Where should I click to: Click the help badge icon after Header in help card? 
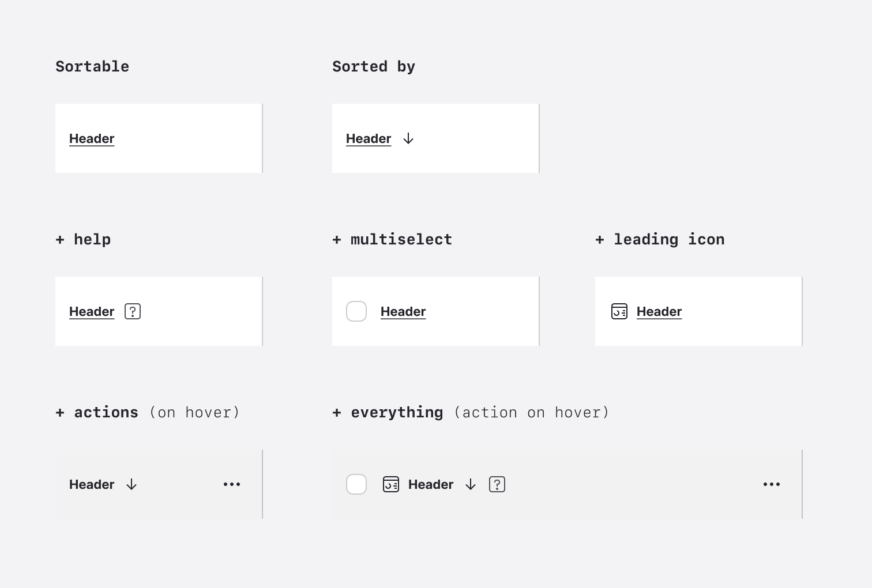coord(133,311)
